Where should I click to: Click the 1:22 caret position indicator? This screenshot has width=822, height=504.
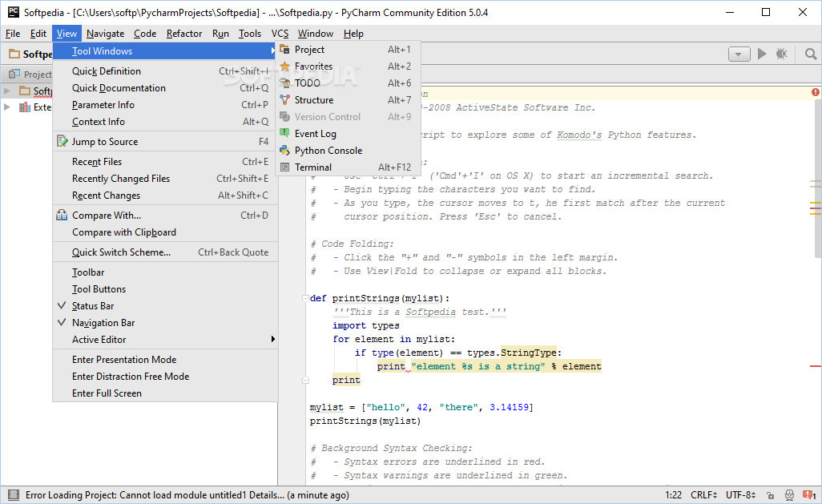point(673,495)
